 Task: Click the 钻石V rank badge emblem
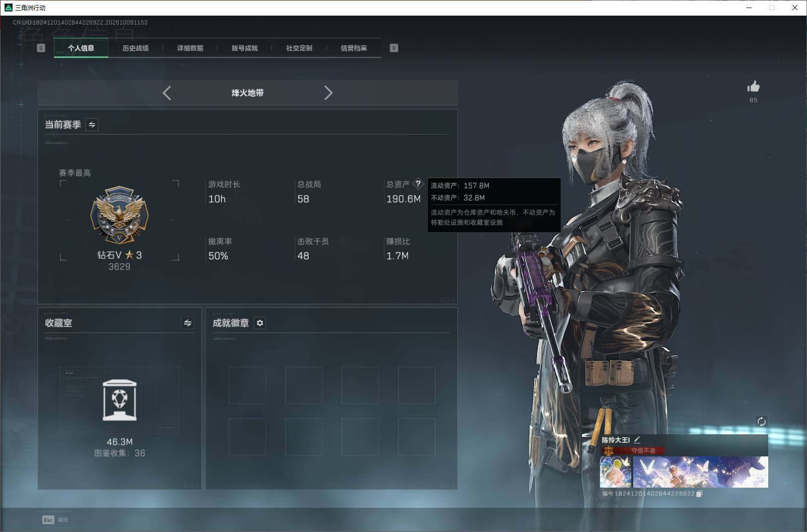(x=119, y=216)
